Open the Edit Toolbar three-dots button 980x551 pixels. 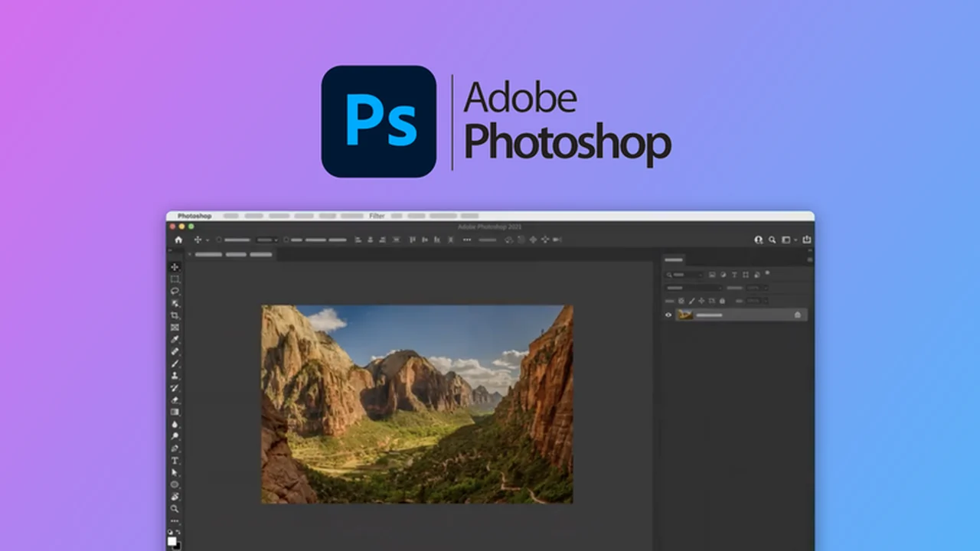175,521
